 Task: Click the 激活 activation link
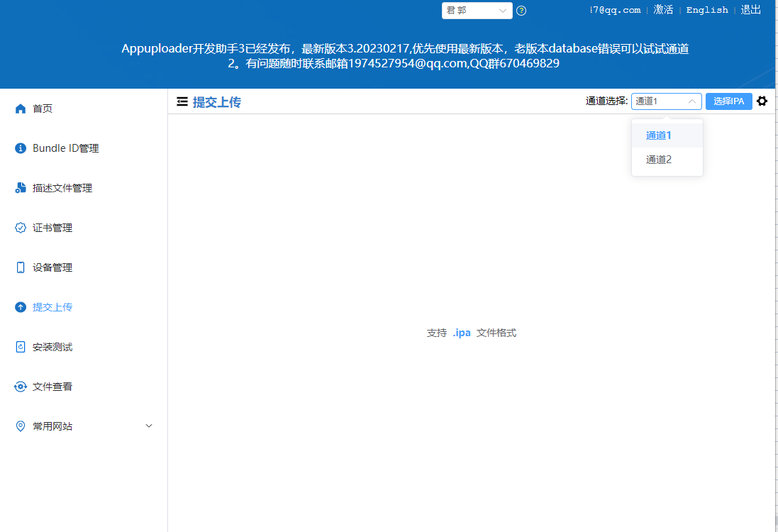click(x=663, y=10)
